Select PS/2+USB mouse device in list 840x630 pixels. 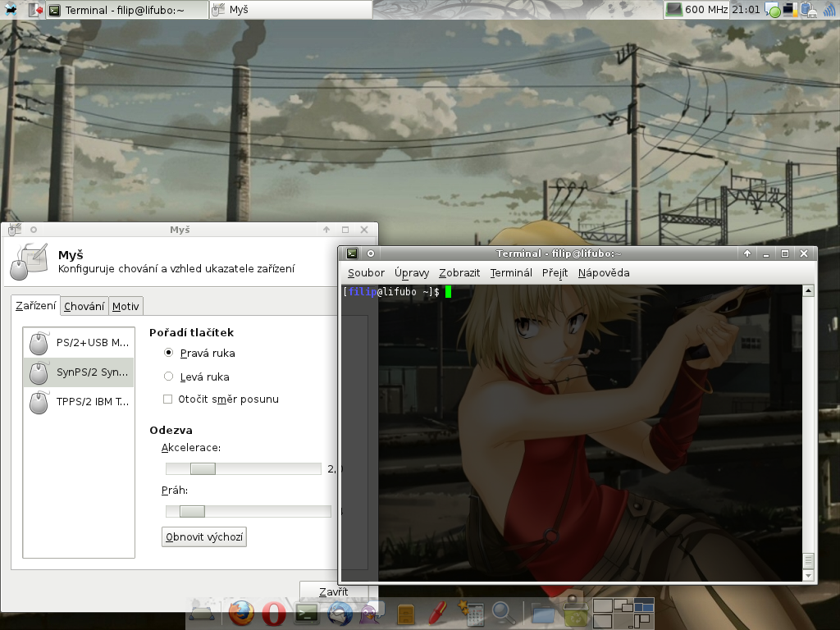[x=79, y=343]
